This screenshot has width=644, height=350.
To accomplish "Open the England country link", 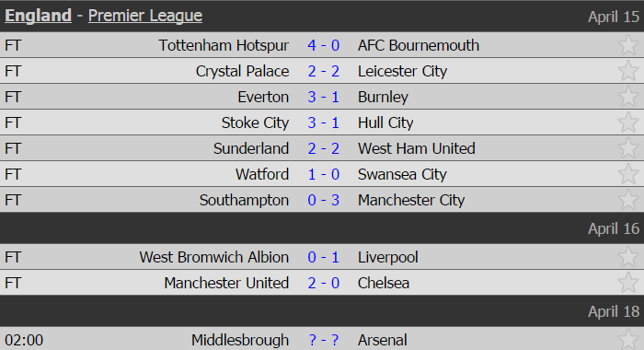I will coord(39,16).
